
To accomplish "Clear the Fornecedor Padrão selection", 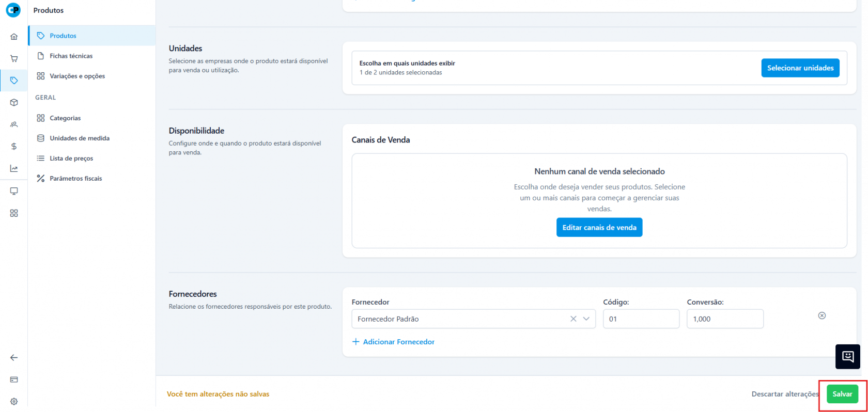I will [x=573, y=319].
